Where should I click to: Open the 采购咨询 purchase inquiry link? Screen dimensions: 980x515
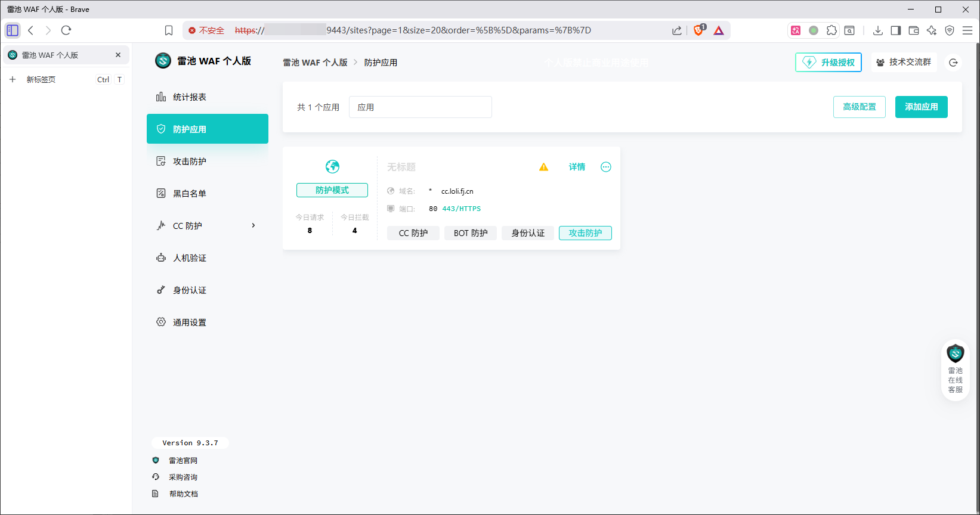click(183, 477)
